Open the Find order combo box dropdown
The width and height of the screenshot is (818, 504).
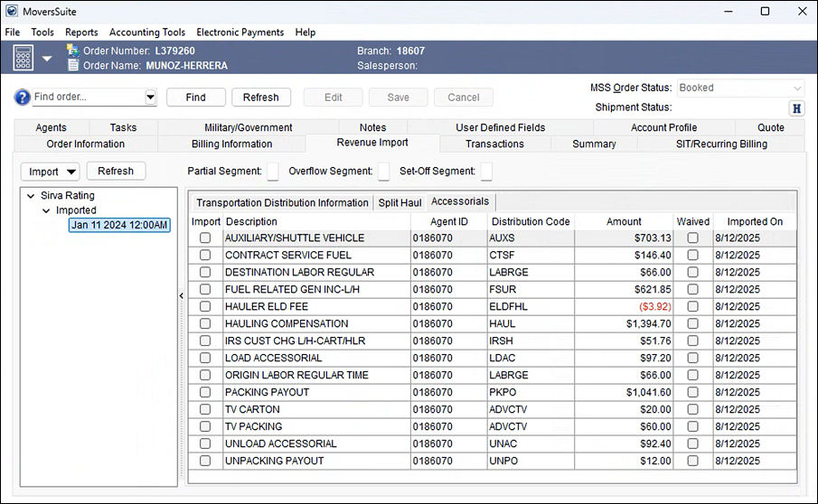tap(150, 98)
